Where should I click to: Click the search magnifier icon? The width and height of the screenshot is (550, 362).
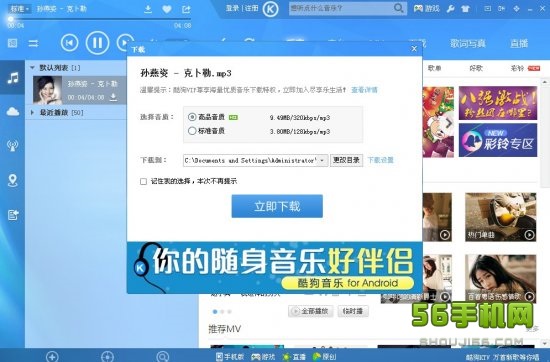point(398,8)
